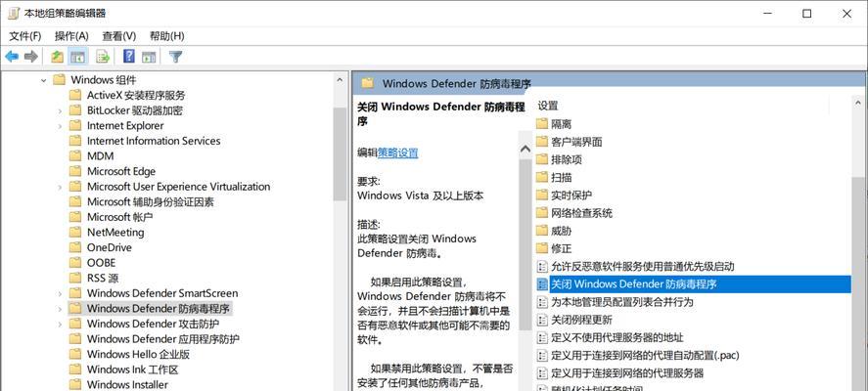The height and width of the screenshot is (391, 868).
Task: Expand Windows Defender 防病毒程序 tree node
Action: pos(60,309)
